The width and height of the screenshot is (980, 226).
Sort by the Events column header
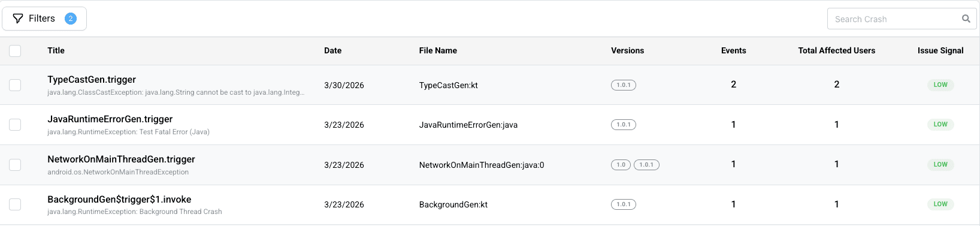[733, 50]
